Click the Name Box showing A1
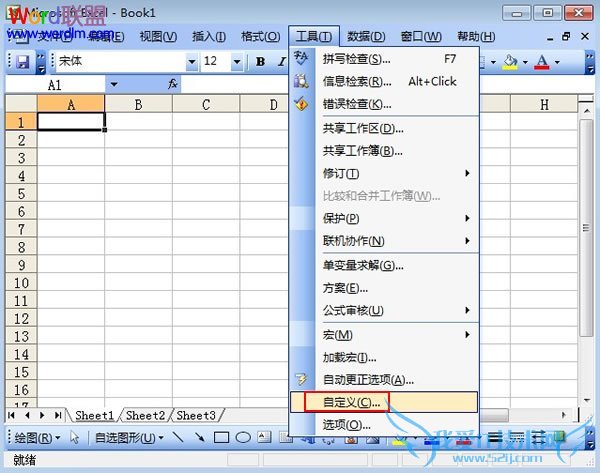 tap(55, 85)
